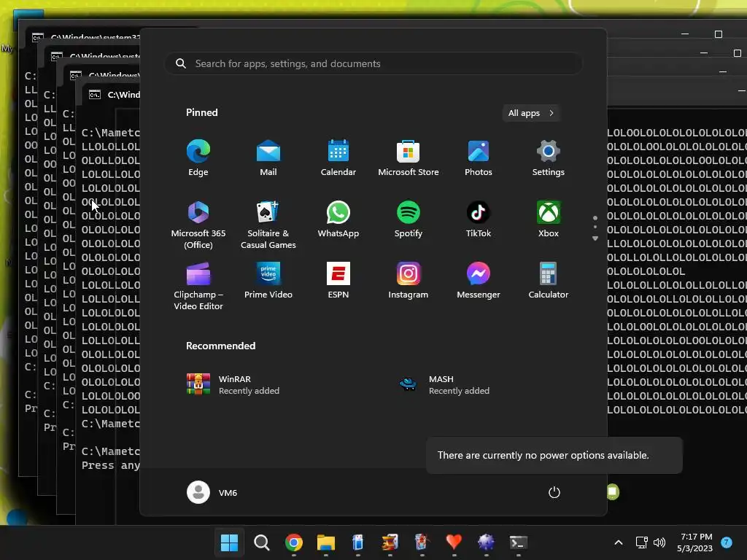Launch the Mail app
Viewport: 747px width, 560px height.
[268, 157]
